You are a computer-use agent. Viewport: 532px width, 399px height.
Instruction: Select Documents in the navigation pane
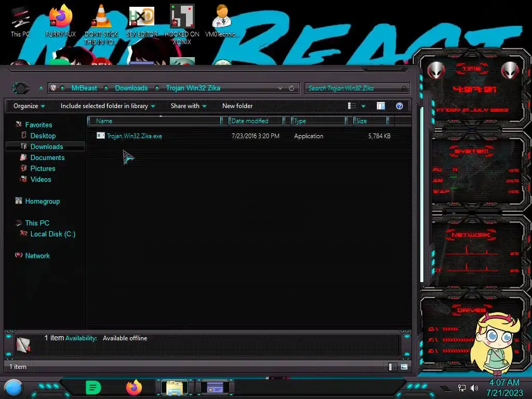tap(47, 157)
